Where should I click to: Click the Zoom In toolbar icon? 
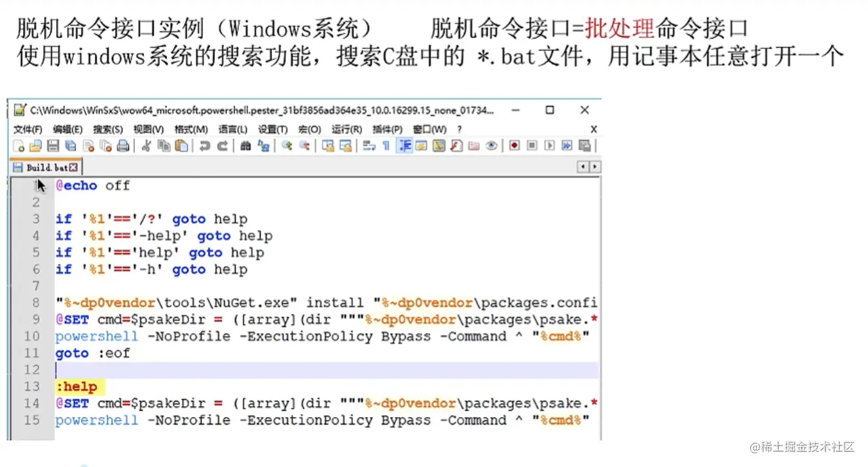(286, 145)
